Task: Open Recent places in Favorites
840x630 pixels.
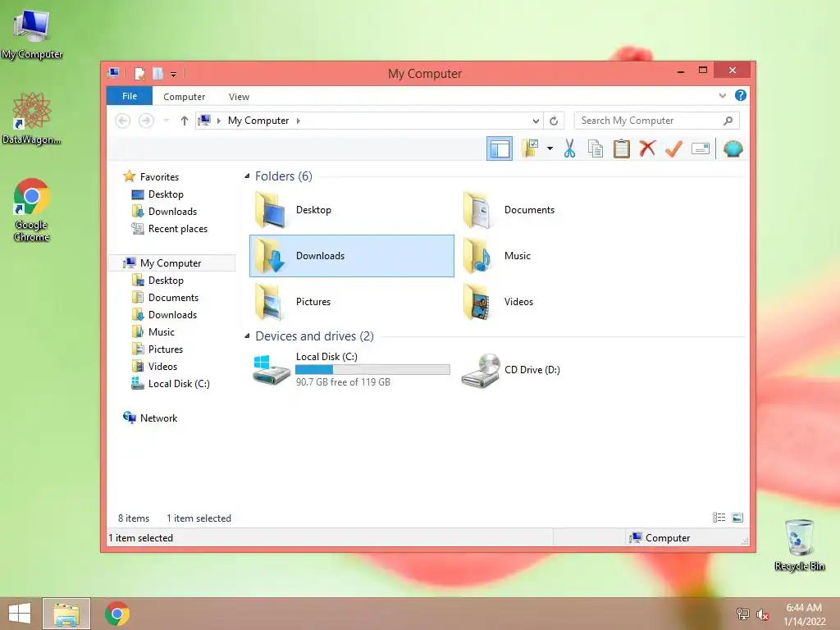Action: point(178,229)
